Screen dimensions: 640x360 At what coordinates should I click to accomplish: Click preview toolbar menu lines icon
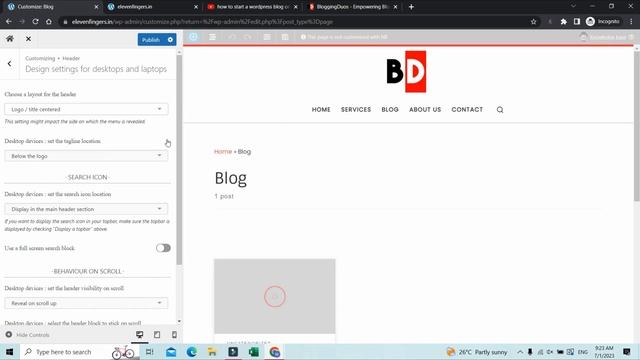click(212, 37)
